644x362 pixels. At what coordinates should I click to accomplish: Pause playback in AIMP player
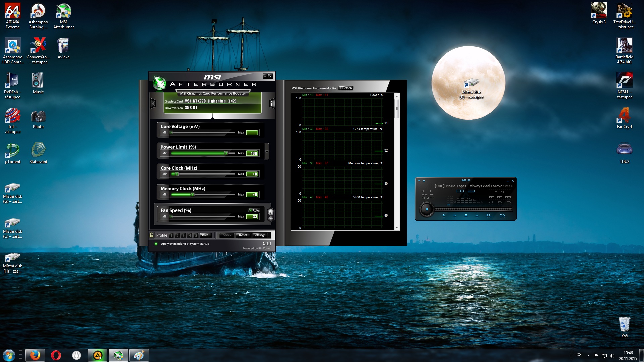coord(427,209)
